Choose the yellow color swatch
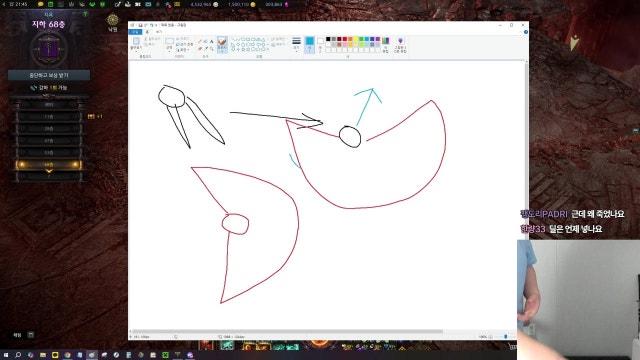The image size is (640, 360). (356, 39)
